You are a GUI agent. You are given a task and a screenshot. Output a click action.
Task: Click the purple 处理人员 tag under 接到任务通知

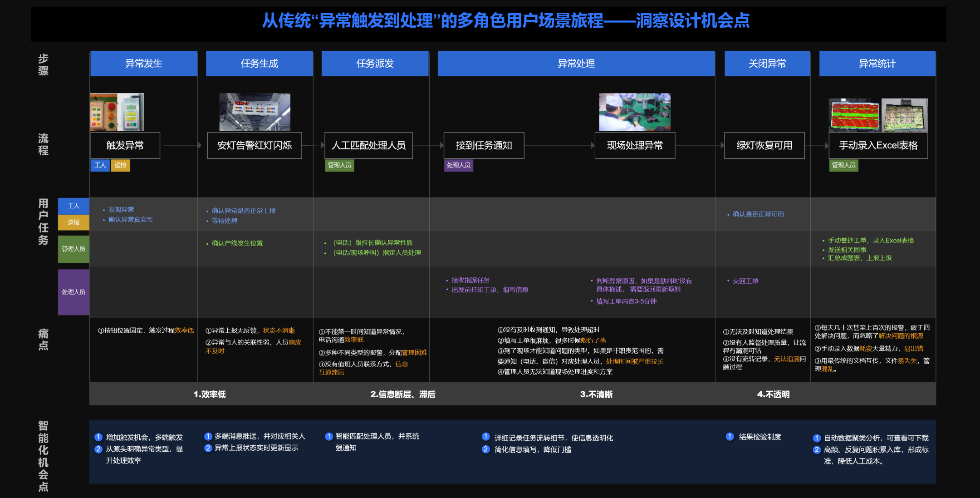pos(458,165)
